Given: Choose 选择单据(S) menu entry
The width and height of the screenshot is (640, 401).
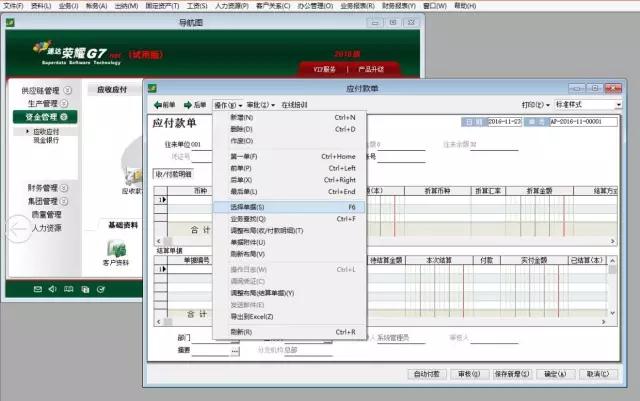Looking at the screenshot, I should click(x=289, y=207).
